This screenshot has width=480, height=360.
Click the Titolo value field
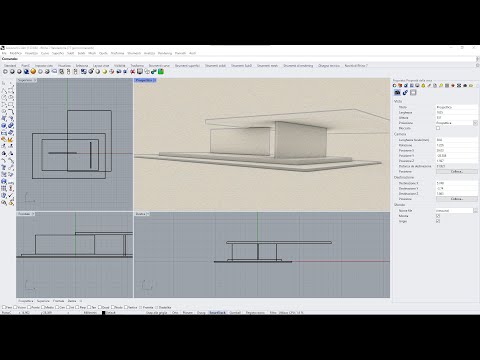[457, 107]
